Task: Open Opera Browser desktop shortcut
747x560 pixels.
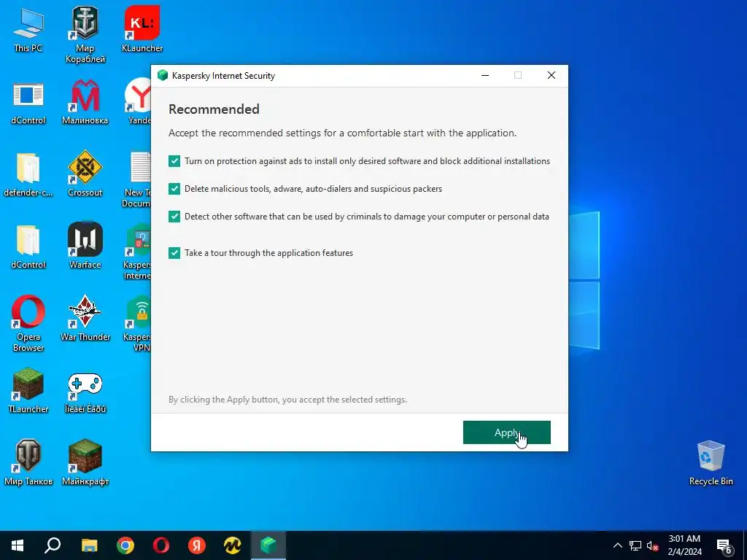Action: click(x=28, y=324)
